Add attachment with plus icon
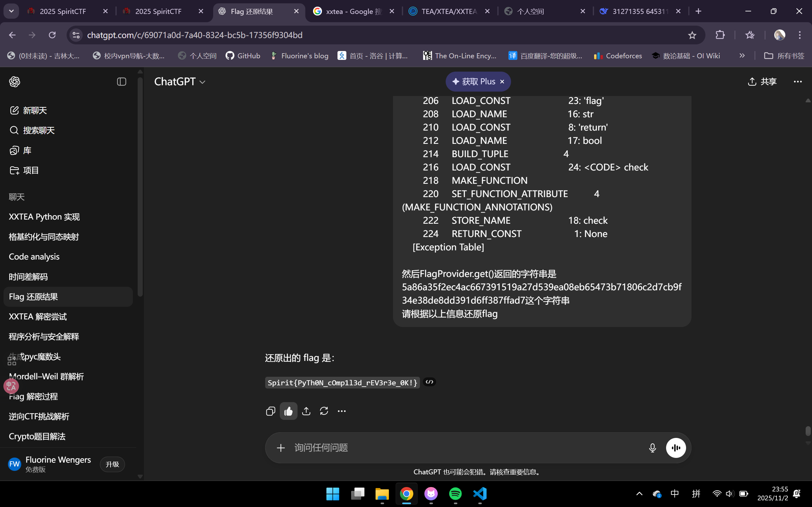The image size is (812, 507). pyautogui.click(x=281, y=448)
